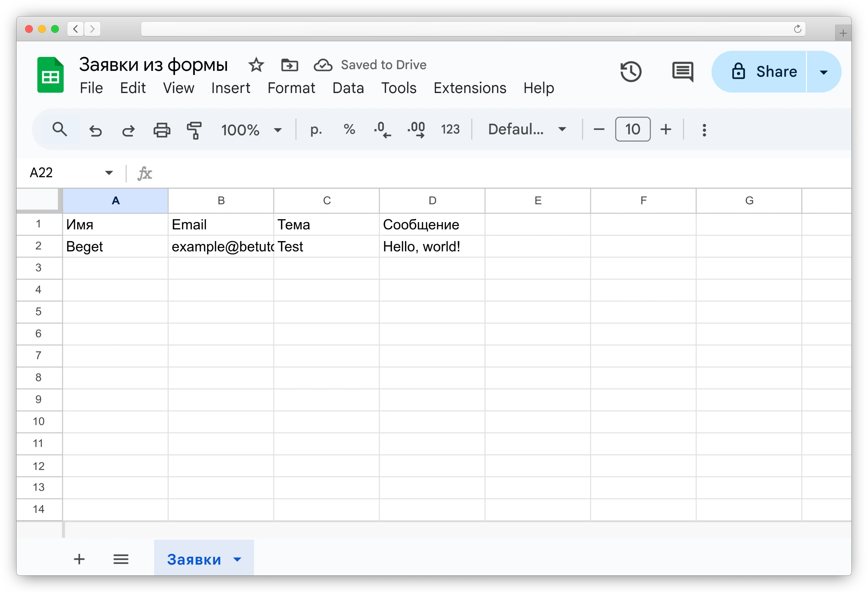The image size is (868, 592).
Task: Increase font size with plus button
Action: 666,129
